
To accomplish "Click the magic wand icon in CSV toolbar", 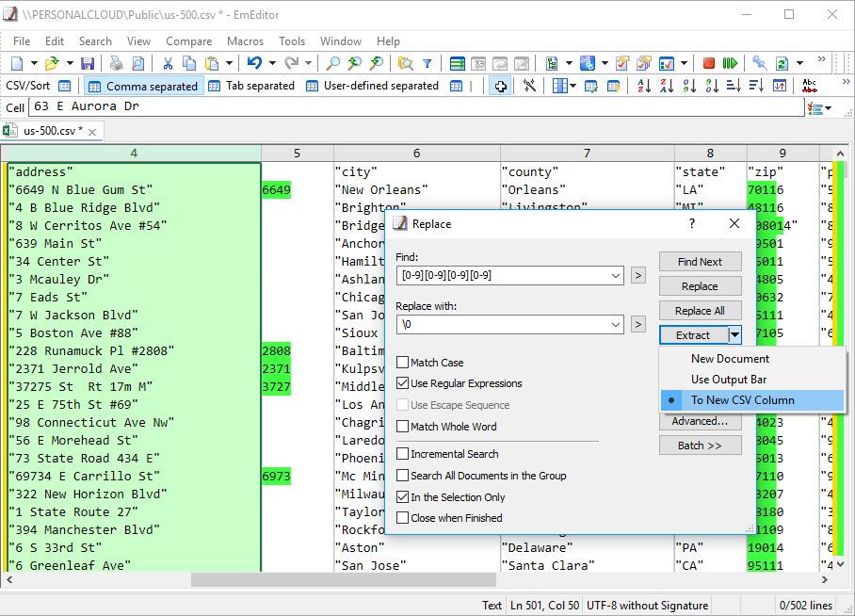I will [x=529, y=86].
